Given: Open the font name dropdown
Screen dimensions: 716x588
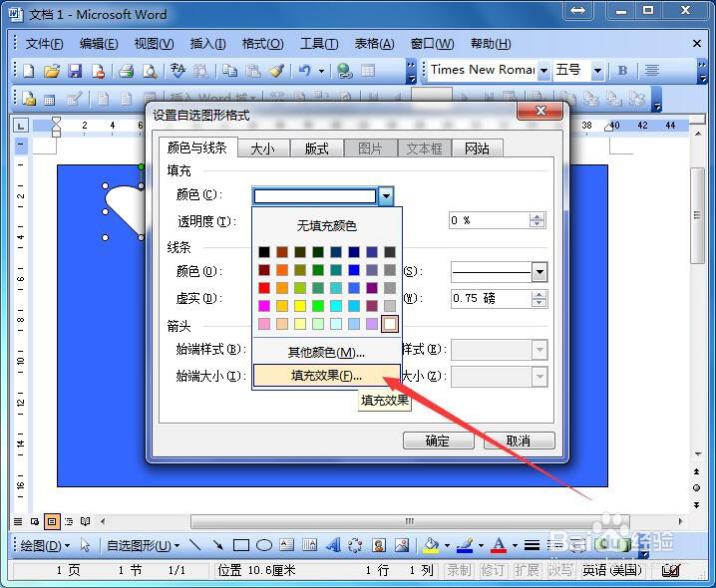Looking at the screenshot, I should pyautogui.click(x=543, y=71).
